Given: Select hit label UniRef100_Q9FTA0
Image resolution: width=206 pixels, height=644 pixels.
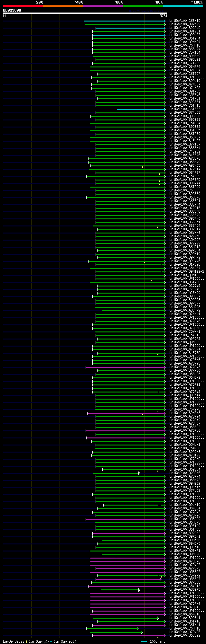Looking at the screenshot, I should (x=185, y=526).
